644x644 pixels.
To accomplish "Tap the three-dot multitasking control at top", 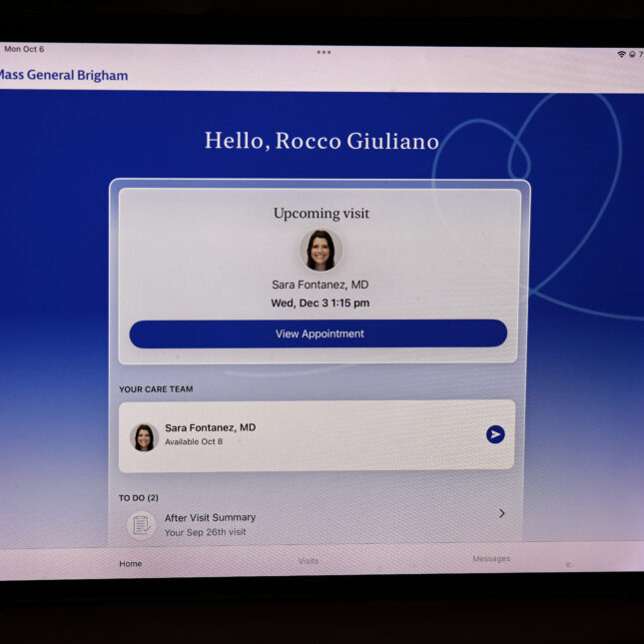I will tap(323, 52).
